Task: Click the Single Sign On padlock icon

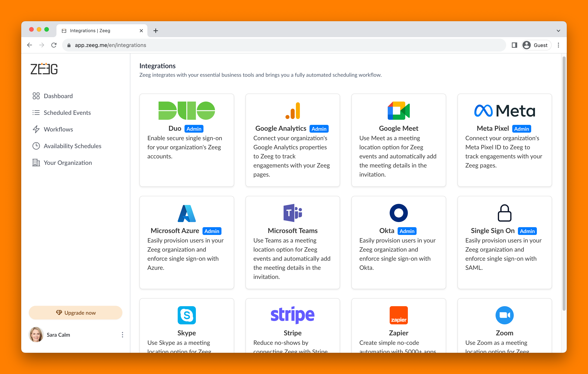Action: [x=504, y=213]
